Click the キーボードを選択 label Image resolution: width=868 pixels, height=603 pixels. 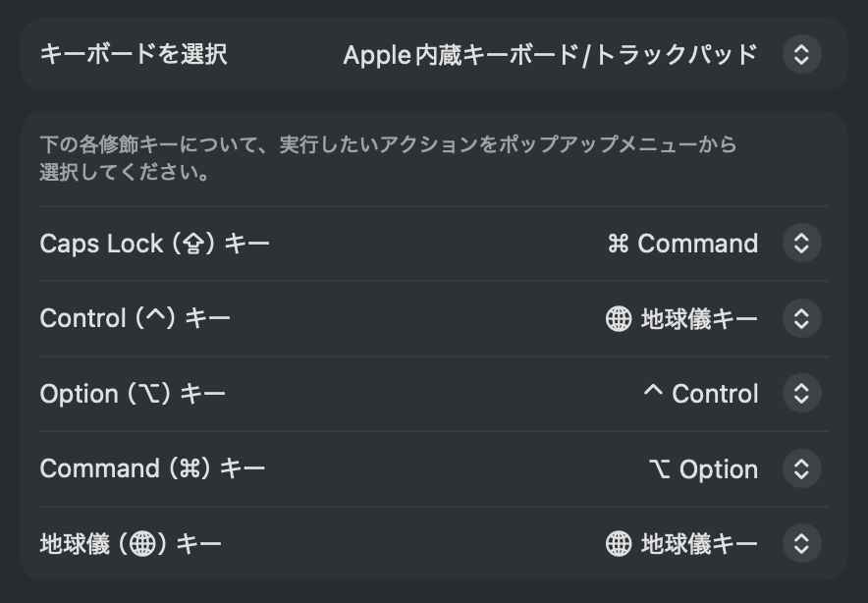coord(134,54)
